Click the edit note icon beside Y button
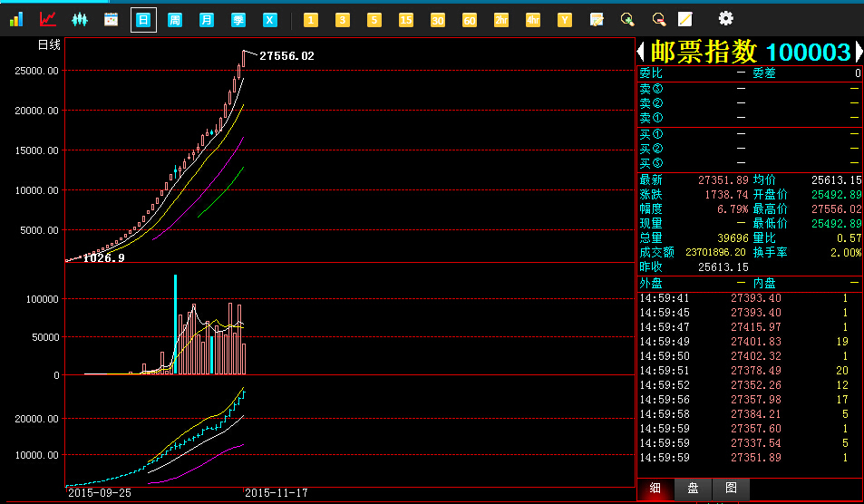This screenshot has height=504, width=864. 597,19
